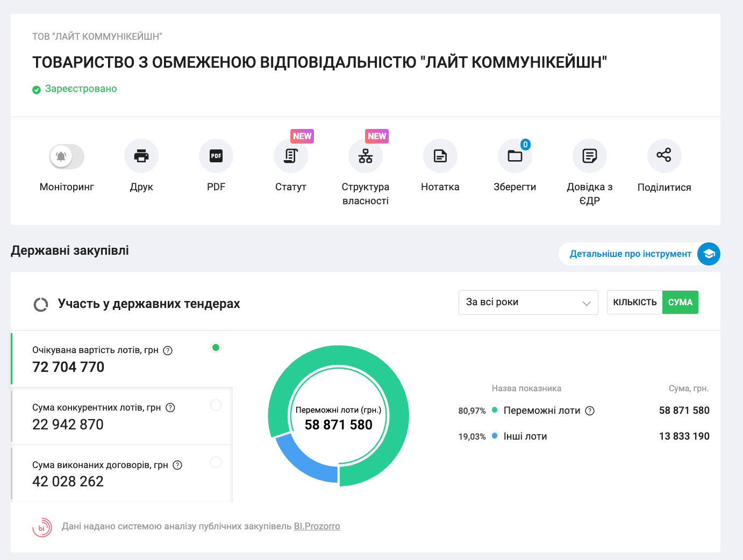The image size is (743, 560).
Task: Click the loading circle icon beside Участь
Action: tap(41, 305)
